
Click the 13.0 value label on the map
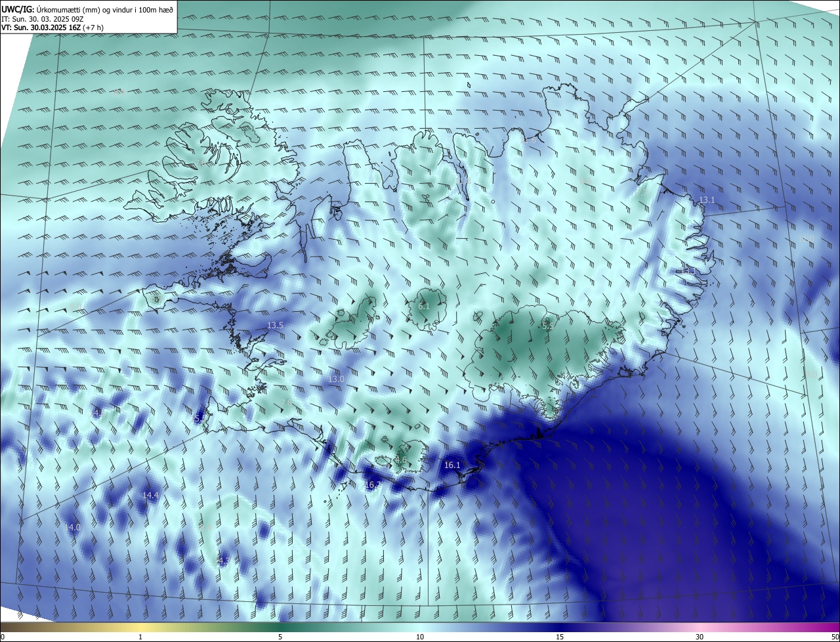[x=336, y=379]
